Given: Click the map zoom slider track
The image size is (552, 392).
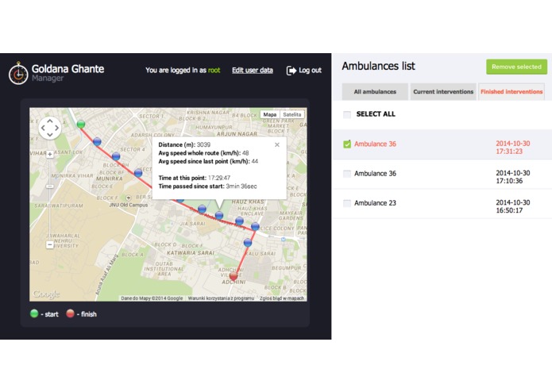Looking at the screenshot, I should (x=49, y=198).
